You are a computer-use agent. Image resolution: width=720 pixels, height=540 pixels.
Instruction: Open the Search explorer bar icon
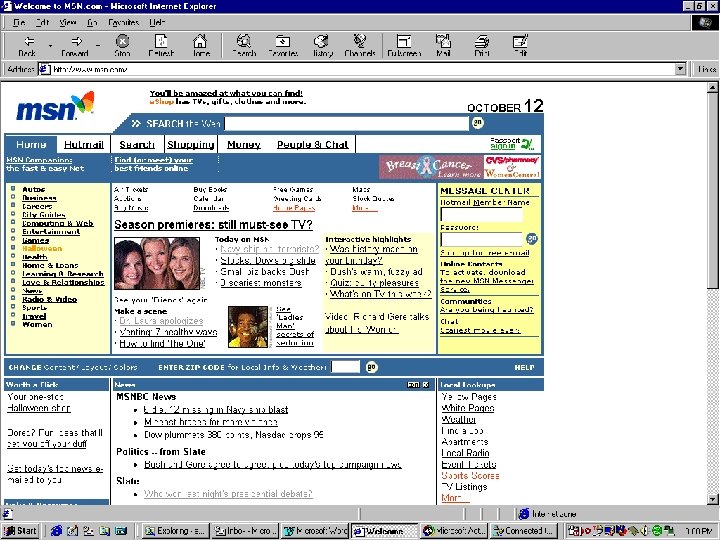tap(244, 46)
